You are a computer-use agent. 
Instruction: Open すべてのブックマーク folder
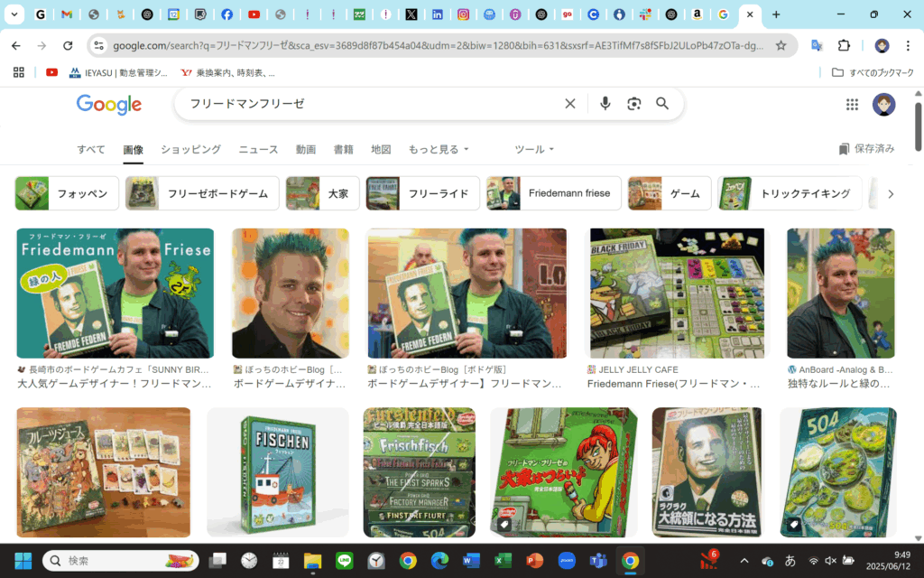point(873,72)
